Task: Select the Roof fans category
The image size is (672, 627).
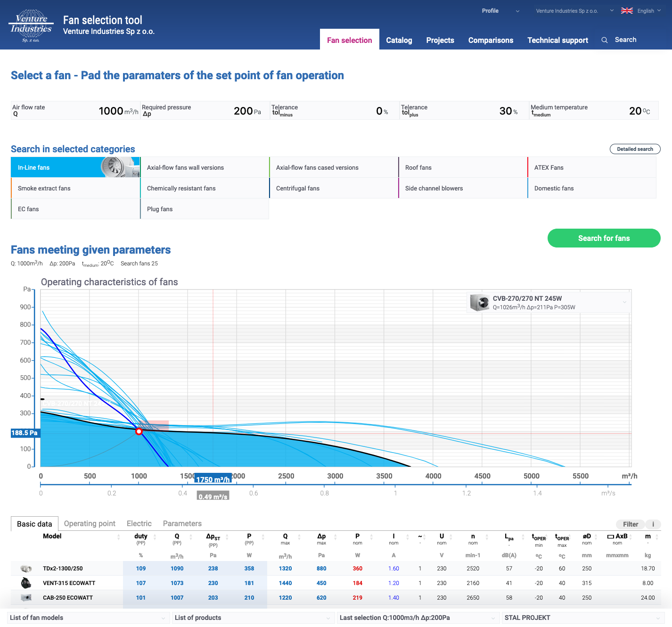Action: click(x=463, y=167)
